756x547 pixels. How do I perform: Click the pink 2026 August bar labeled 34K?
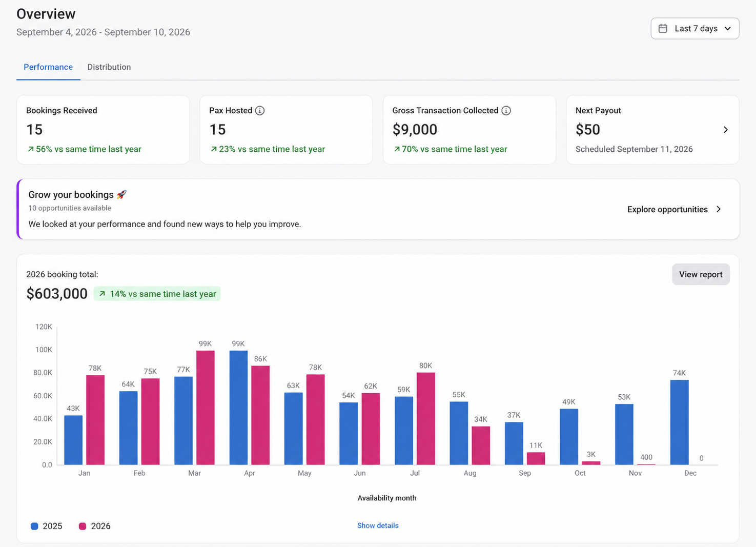coord(481,445)
